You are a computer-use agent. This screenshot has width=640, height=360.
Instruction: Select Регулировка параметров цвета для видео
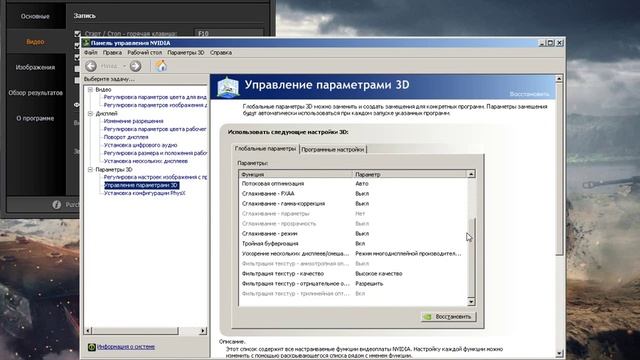(155, 97)
